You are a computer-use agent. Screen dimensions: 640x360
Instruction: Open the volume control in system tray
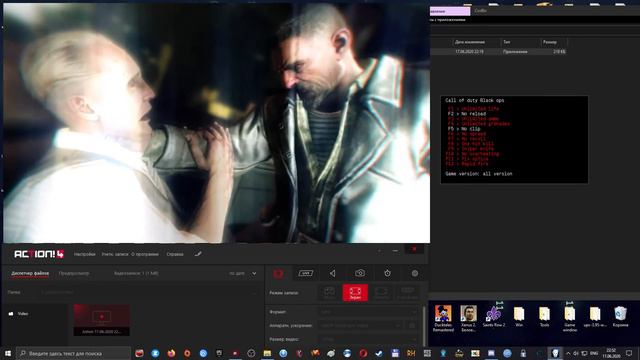[576, 353]
